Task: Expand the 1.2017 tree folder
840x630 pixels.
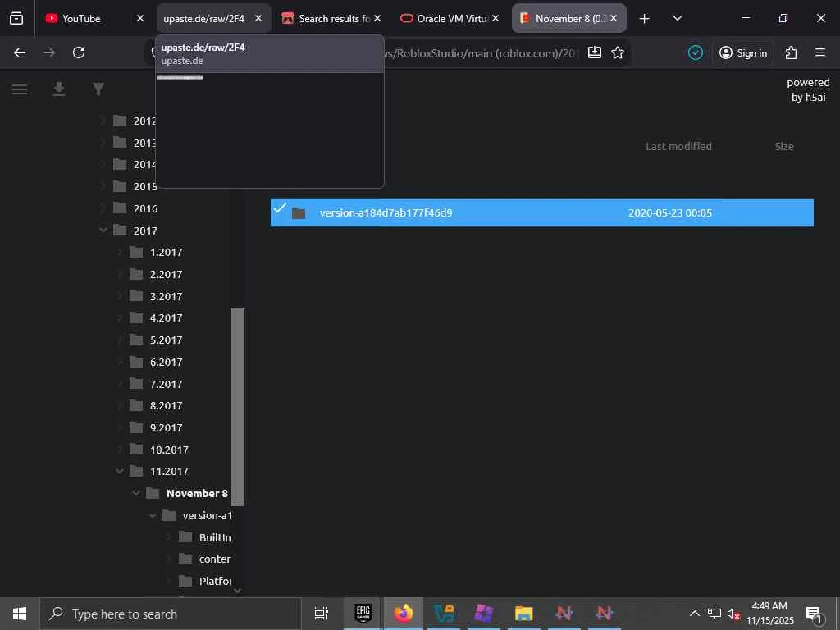Action: tap(120, 253)
